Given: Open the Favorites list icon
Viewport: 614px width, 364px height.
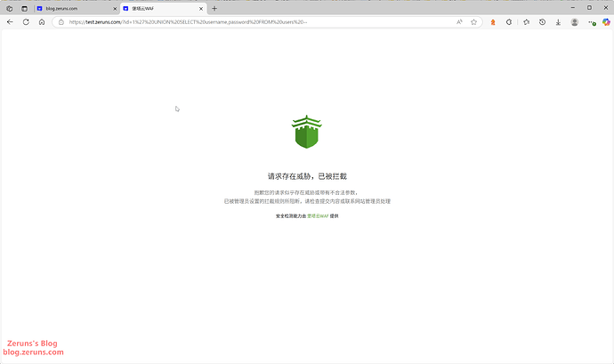Looking at the screenshot, I should 526,22.
